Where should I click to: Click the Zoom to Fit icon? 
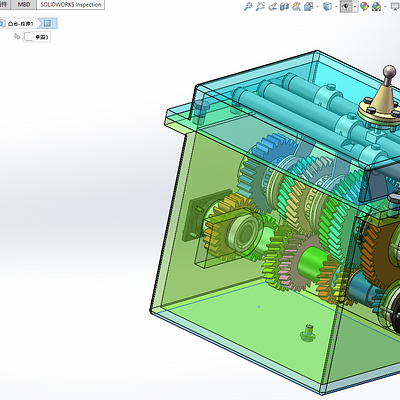[248, 6]
